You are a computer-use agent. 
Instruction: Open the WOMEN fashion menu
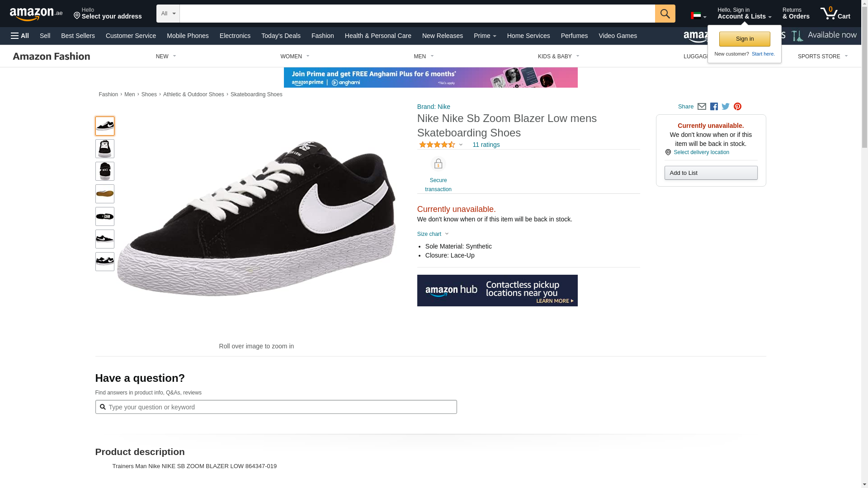[x=295, y=56]
